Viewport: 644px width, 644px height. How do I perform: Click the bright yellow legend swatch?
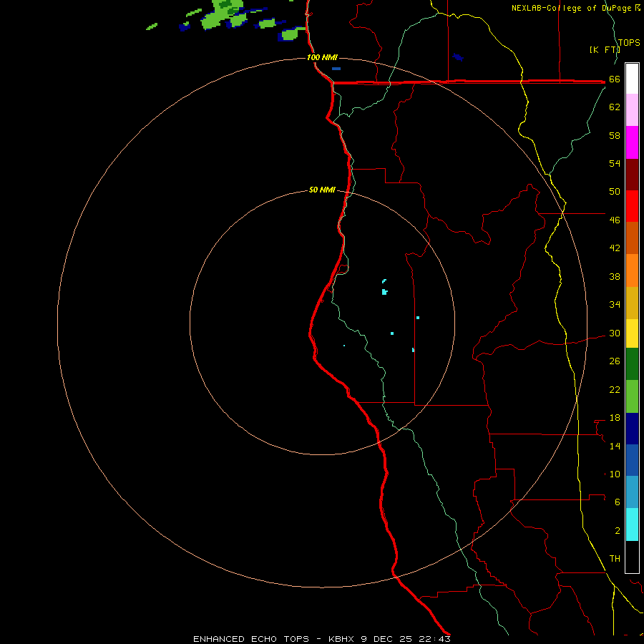tap(632, 333)
